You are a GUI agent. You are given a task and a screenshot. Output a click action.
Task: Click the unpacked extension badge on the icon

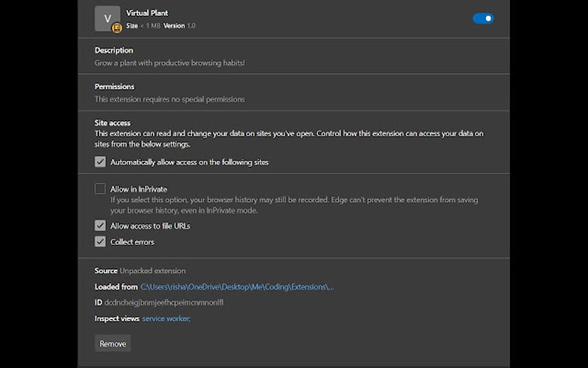tap(117, 27)
